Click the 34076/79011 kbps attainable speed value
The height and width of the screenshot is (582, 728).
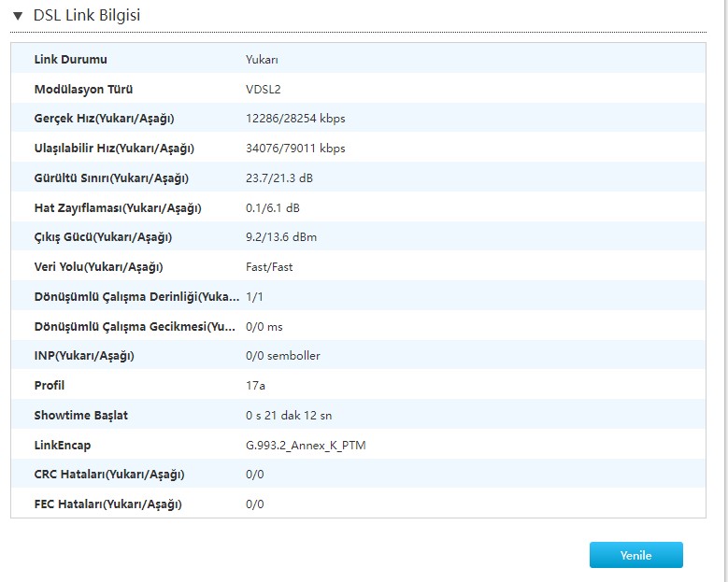click(x=295, y=149)
